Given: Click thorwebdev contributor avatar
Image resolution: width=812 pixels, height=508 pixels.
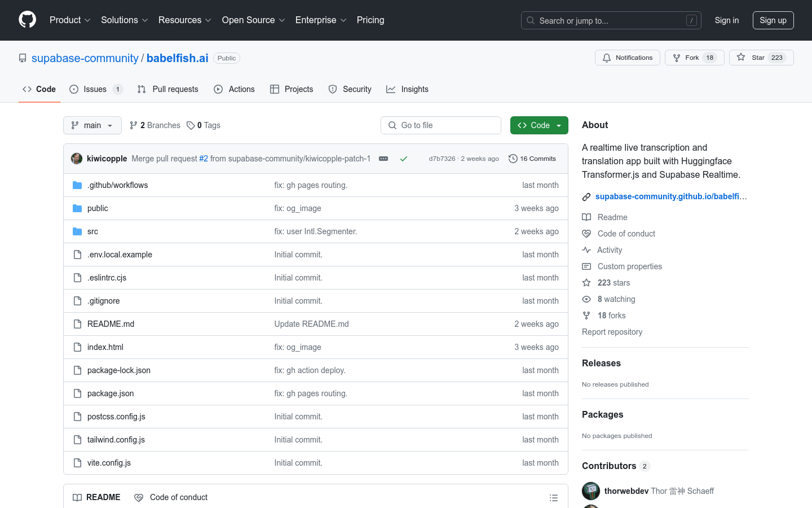Looking at the screenshot, I should [x=591, y=491].
